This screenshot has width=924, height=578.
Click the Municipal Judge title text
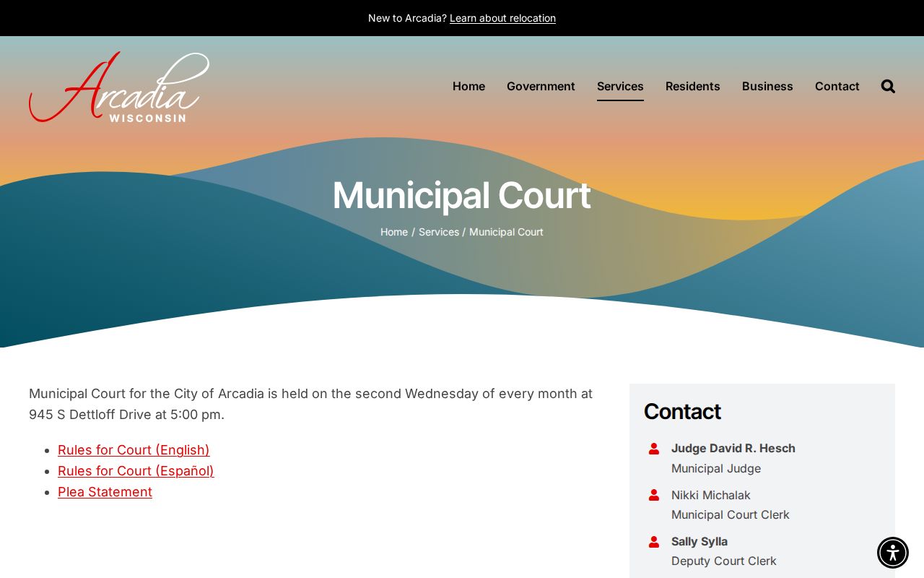pos(716,468)
